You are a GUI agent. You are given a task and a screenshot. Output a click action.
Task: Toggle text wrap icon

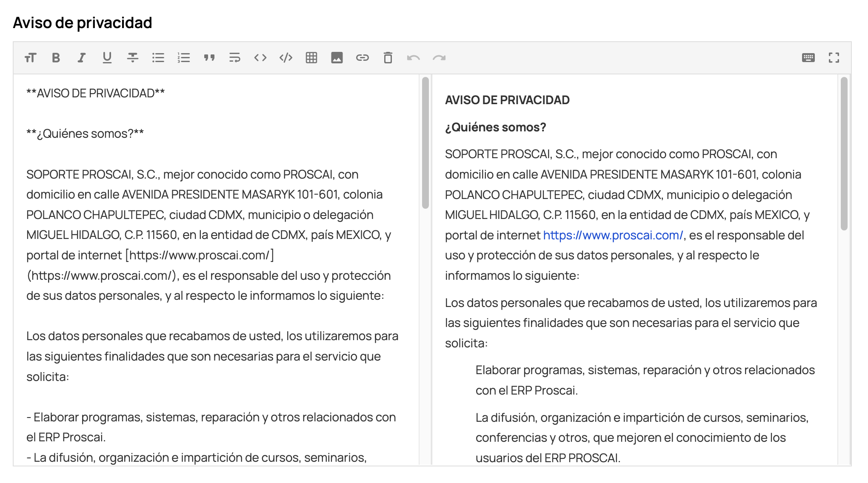click(234, 58)
